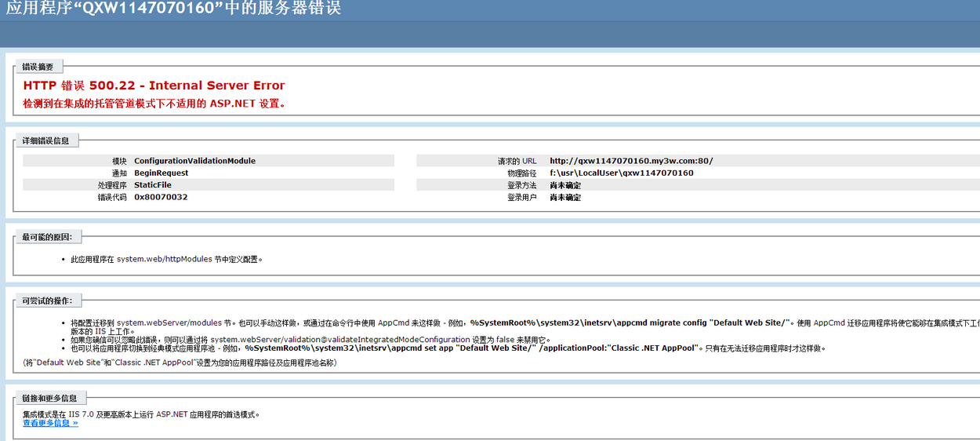Click the 详细错误信息 section label
The width and height of the screenshot is (980, 441).
pyautogui.click(x=45, y=140)
